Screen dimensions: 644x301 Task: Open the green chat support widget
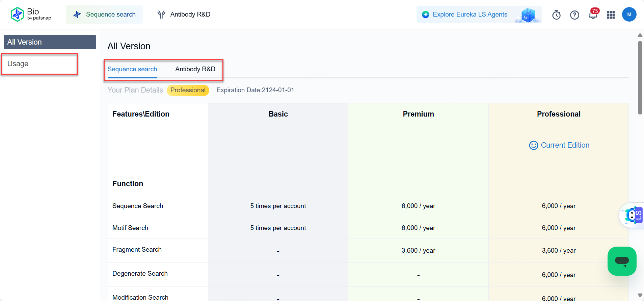pos(622,261)
